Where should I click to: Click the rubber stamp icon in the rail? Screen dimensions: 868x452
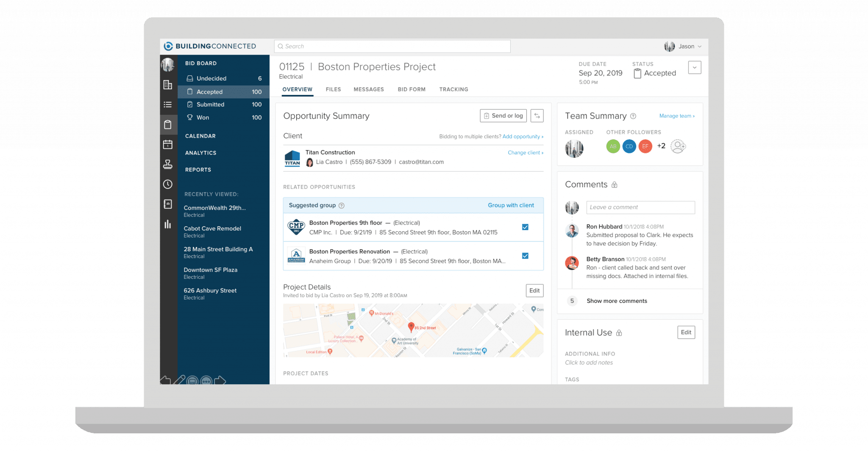(168, 164)
